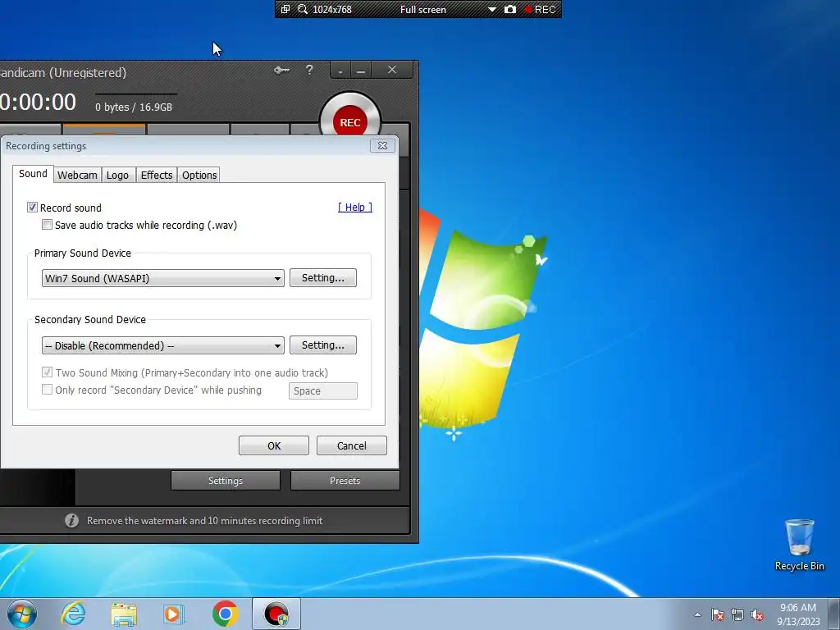Click Remove the watermark and 10 minutes text
The width and height of the screenshot is (840, 630).
click(x=204, y=521)
